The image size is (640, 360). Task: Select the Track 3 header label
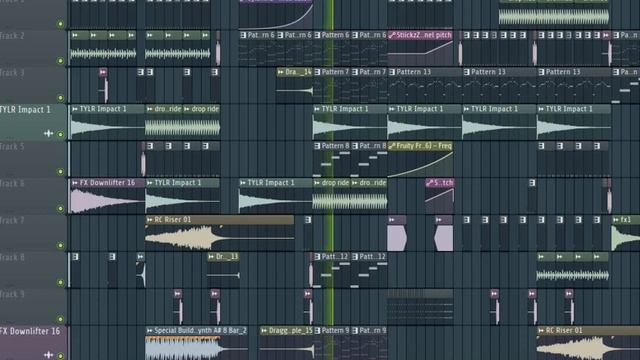point(12,73)
